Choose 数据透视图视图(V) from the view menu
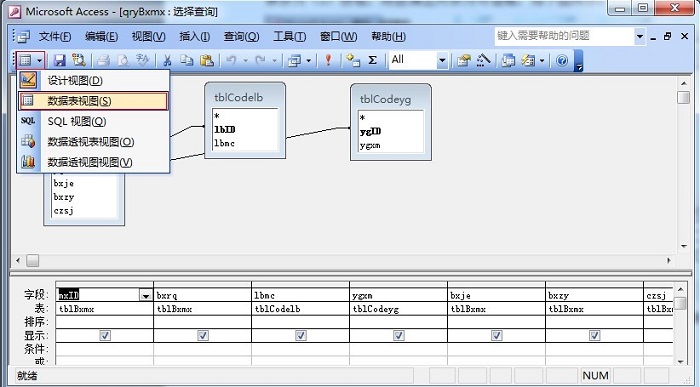 point(93,162)
